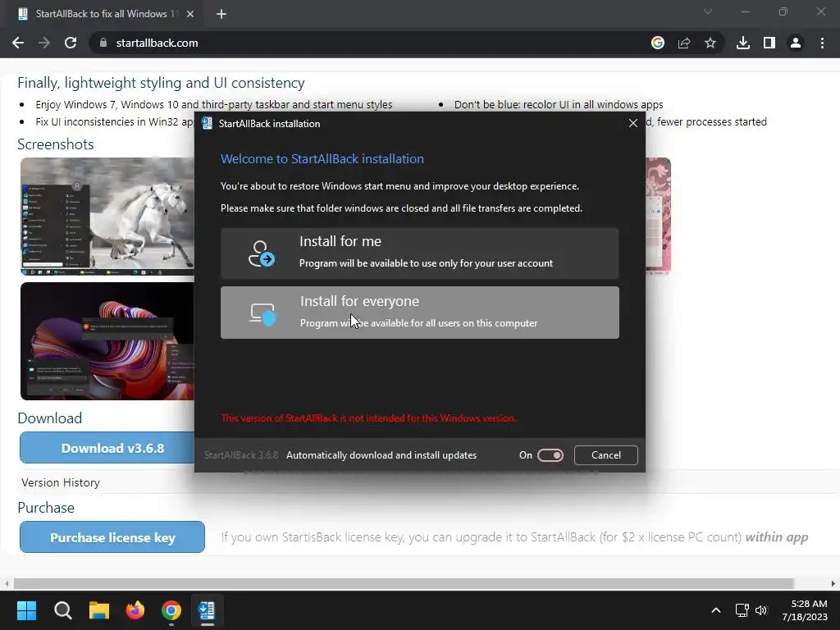Screen dimensions: 840x630
Task: Choose the Install for everyone option
Action: point(419,313)
